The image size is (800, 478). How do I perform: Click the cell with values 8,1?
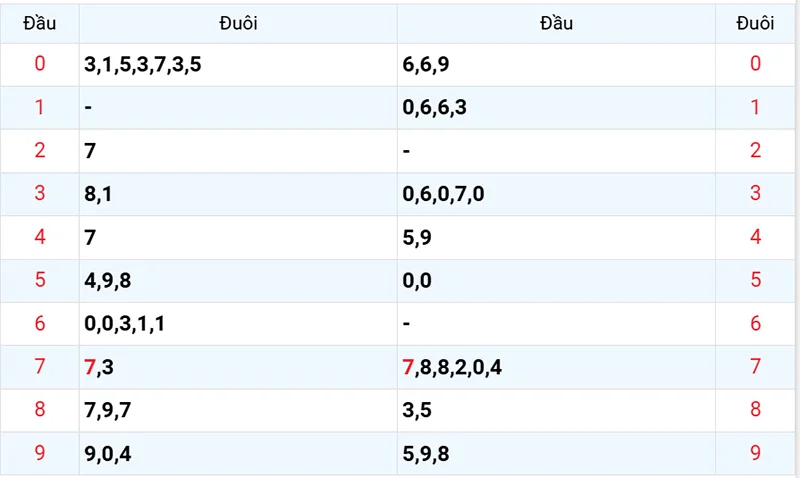click(x=98, y=194)
